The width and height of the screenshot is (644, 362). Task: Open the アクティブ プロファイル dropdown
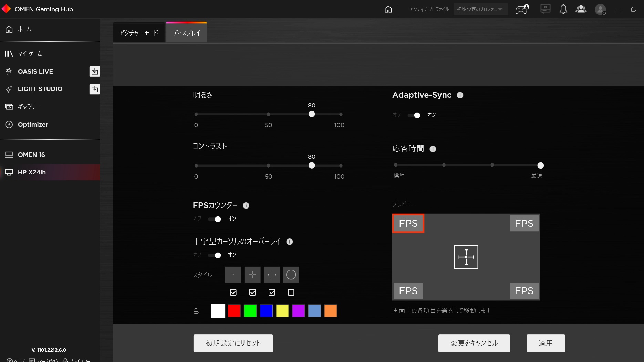point(480,9)
